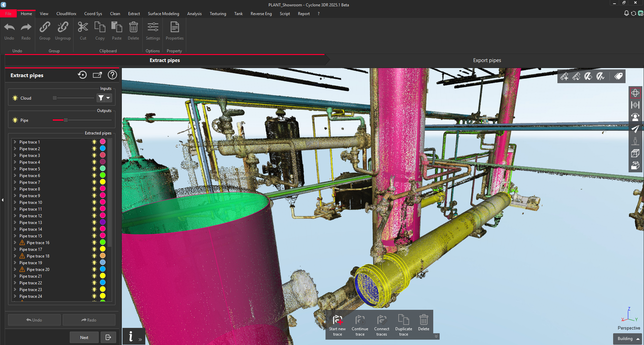Open the Surface Modeling menu tab
Screen dimensions: 644x345
[163, 14]
